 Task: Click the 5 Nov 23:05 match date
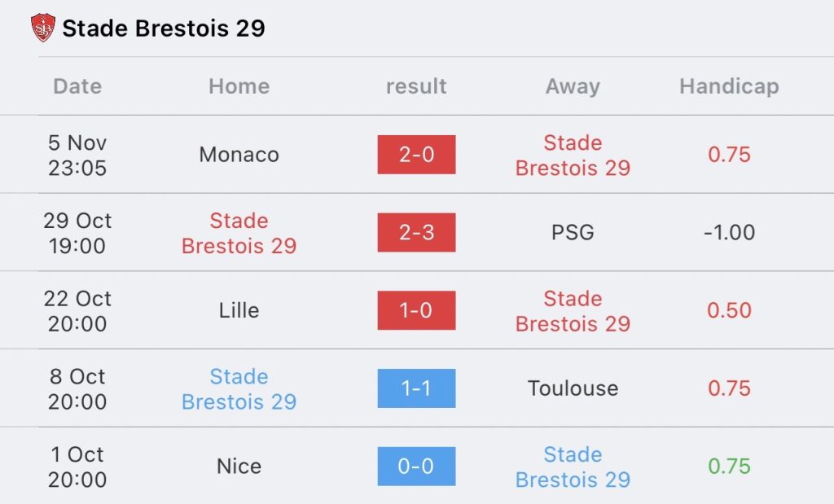point(77,156)
